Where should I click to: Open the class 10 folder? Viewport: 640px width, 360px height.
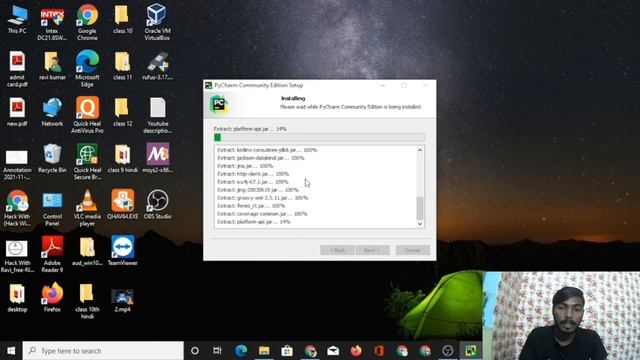(122, 19)
